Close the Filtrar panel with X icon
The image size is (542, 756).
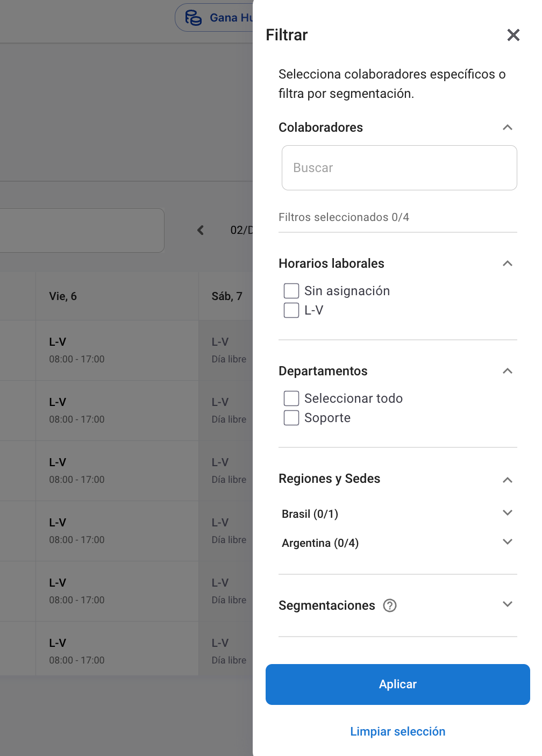(514, 35)
